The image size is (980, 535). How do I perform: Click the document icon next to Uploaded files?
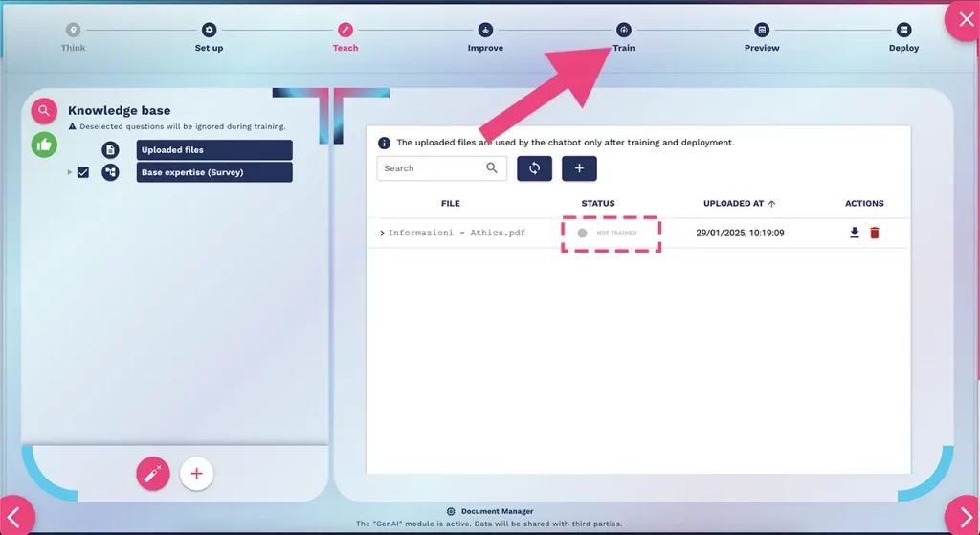(x=111, y=150)
